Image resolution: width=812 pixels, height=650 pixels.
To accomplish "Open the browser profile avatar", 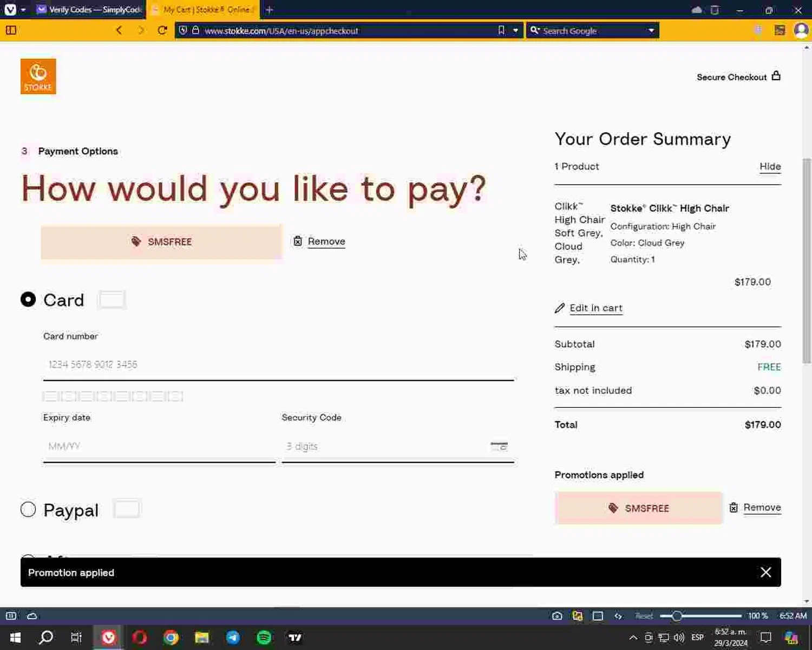I will [801, 30].
